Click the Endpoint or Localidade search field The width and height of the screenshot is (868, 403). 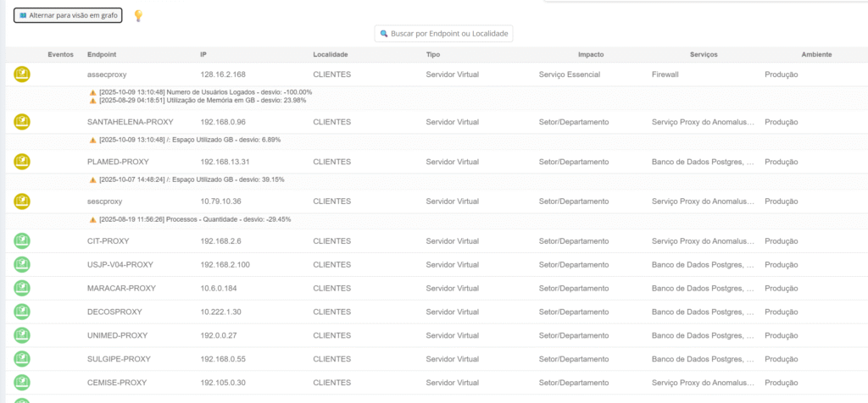pos(444,34)
